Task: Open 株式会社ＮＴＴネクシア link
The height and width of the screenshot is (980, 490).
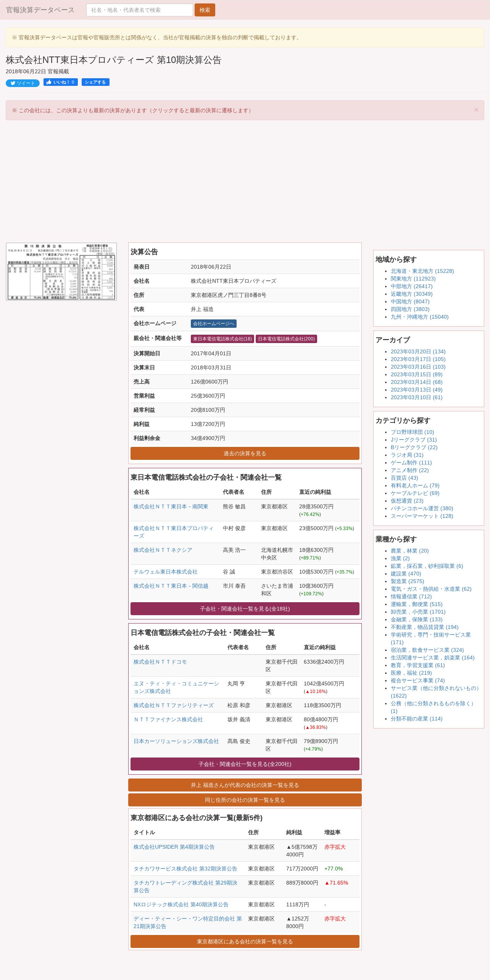Action: 163,550
